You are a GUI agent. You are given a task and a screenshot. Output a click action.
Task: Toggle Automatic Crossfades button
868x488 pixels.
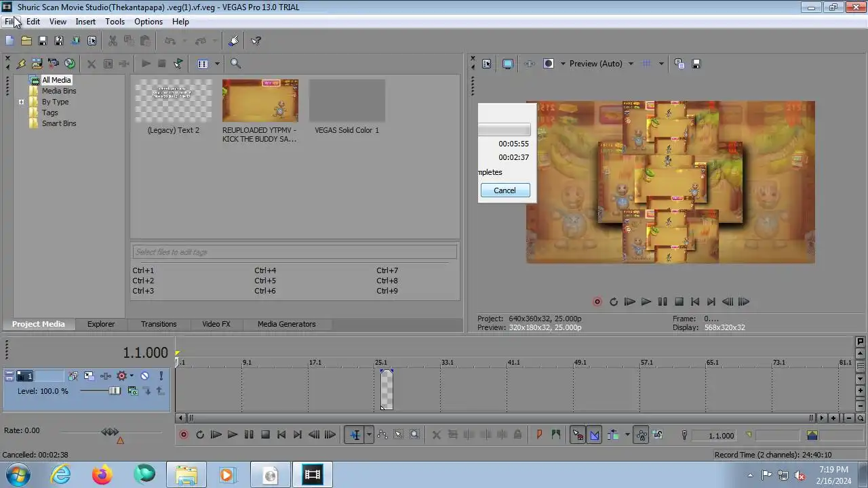pos(595,435)
